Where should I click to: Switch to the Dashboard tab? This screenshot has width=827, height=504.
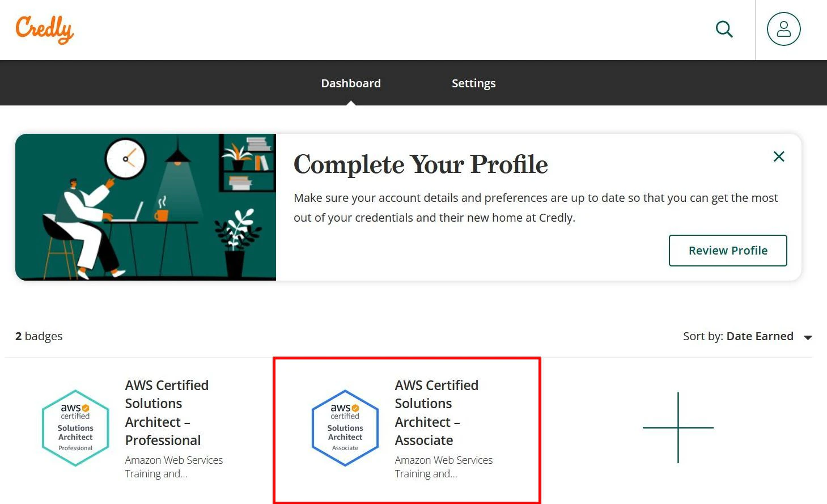(351, 83)
